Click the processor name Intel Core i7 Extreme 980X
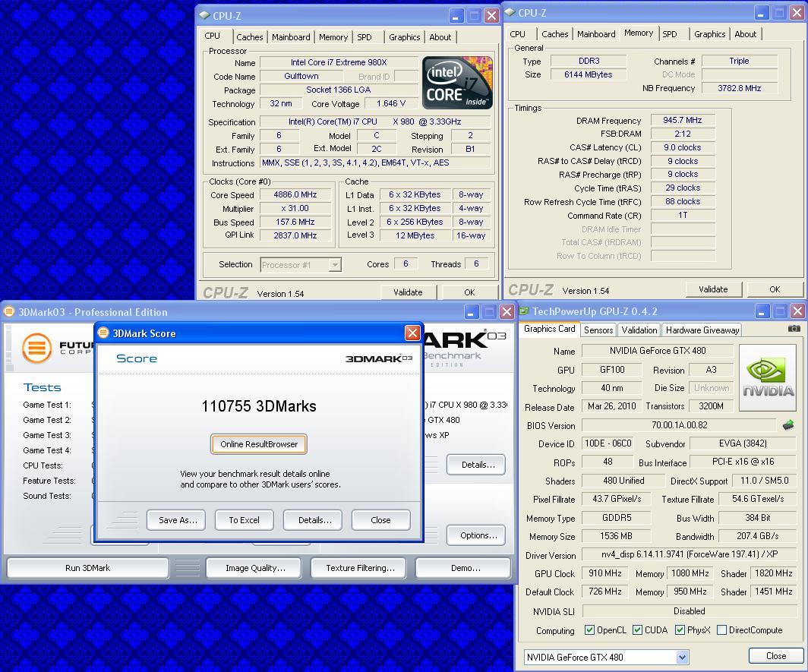The width and height of the screenshot is (808, 672). point(339,62)
